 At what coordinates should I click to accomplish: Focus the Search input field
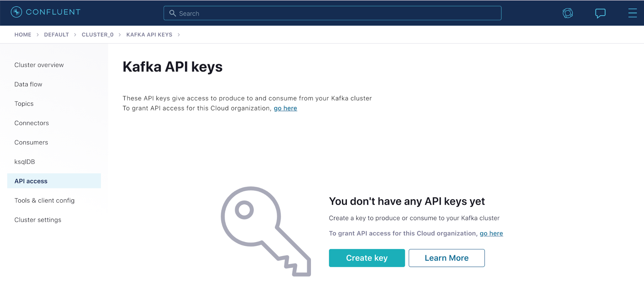332,13
